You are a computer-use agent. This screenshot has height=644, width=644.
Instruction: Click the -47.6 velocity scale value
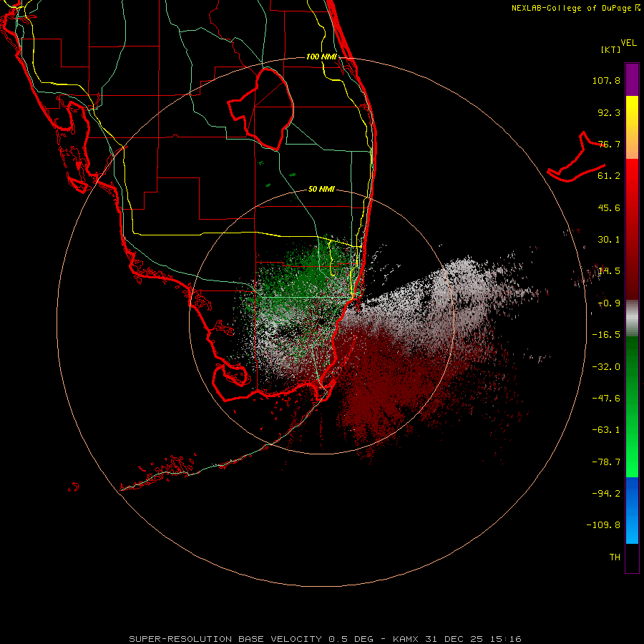[x=606, y=399]
